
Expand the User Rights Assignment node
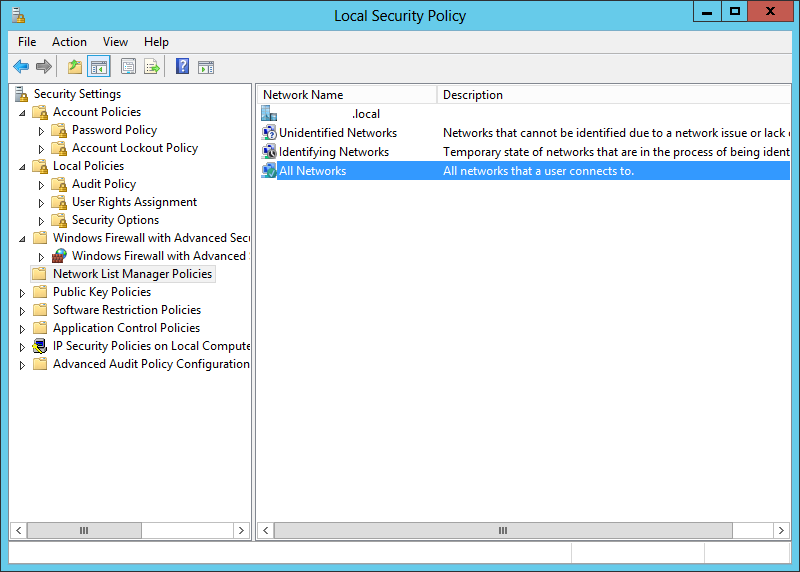pyautogui.click(x=41, y=203)
